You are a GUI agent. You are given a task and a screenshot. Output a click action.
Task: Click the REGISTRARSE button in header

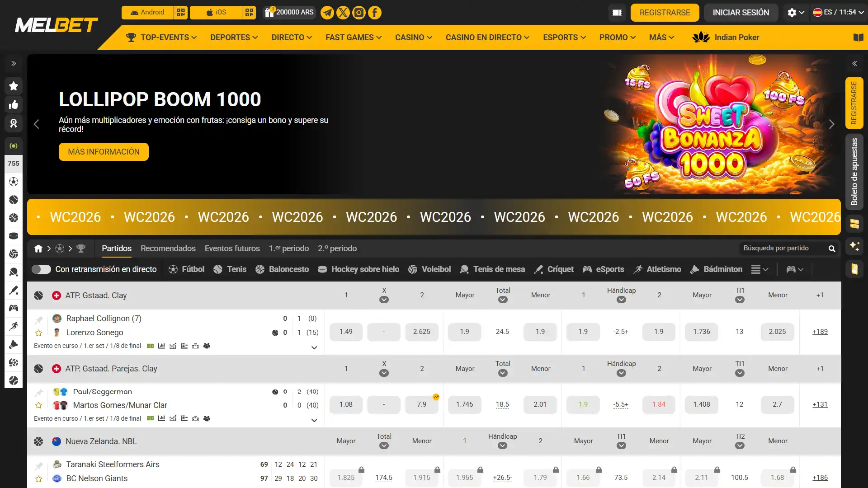[x=665, y=13]
